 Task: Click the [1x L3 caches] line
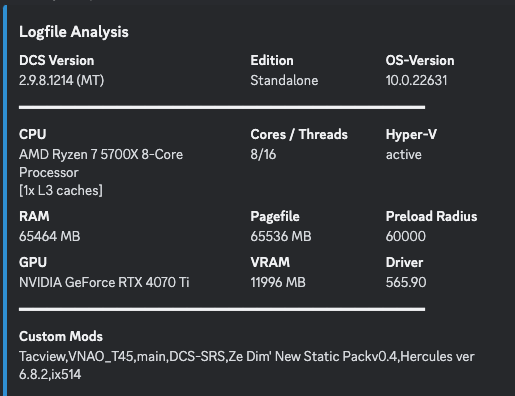click(61, 190)
